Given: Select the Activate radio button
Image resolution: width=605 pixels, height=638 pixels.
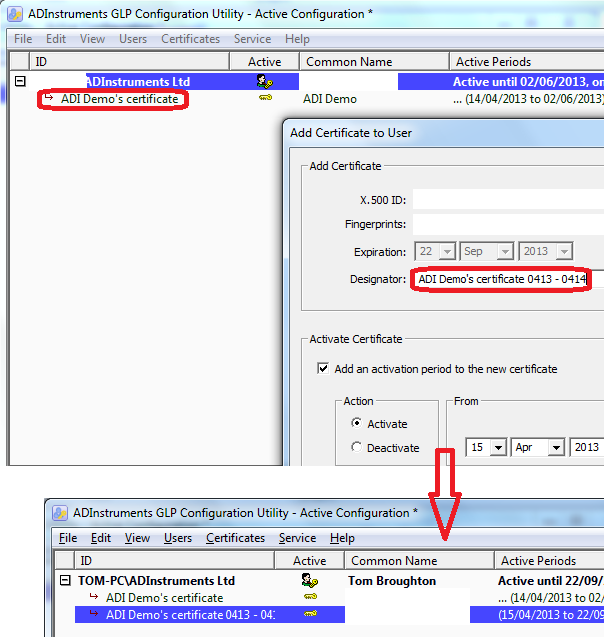Looking at the screenshot, I should coord(357,424).
